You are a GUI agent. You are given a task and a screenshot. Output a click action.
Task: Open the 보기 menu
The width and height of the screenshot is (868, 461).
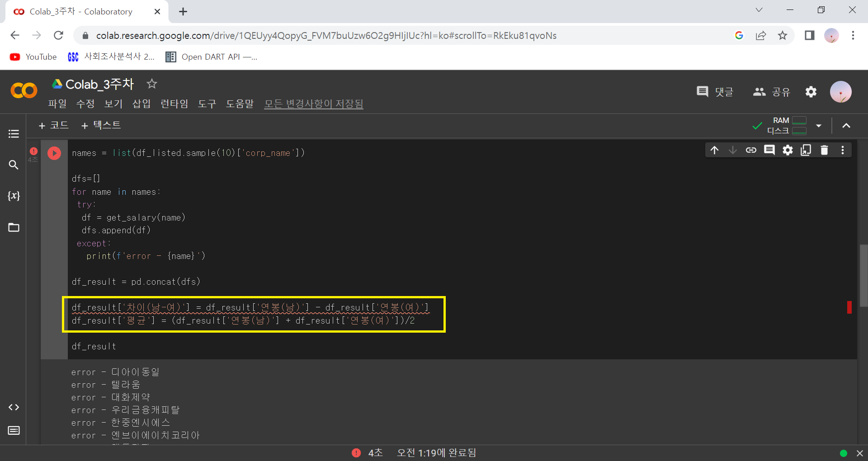click(113, 104)
